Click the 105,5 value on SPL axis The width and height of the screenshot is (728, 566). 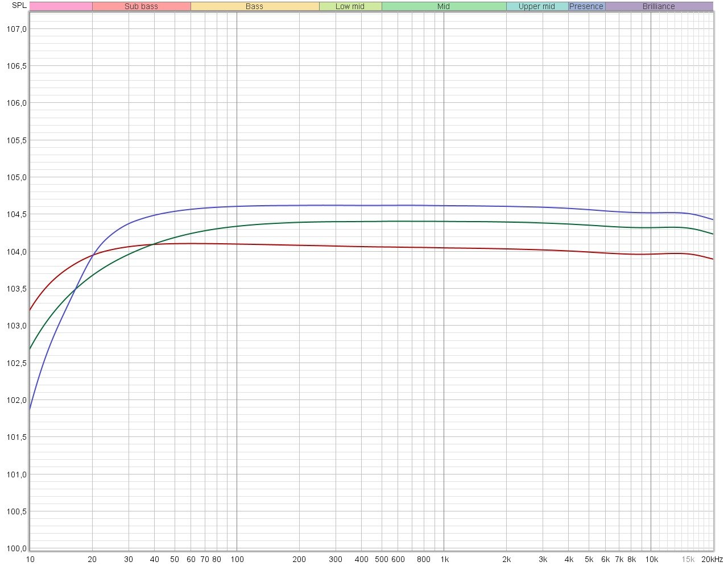pyautogui.click(x=16, y=140)
